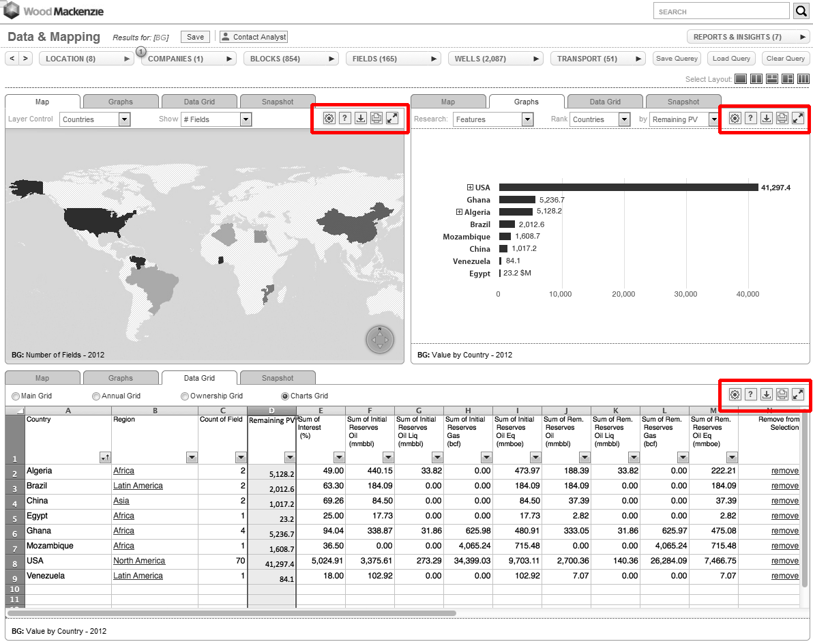Open the Rank Countries dropdown
This screenshot has height=644, width=813.
pos(600,119)
